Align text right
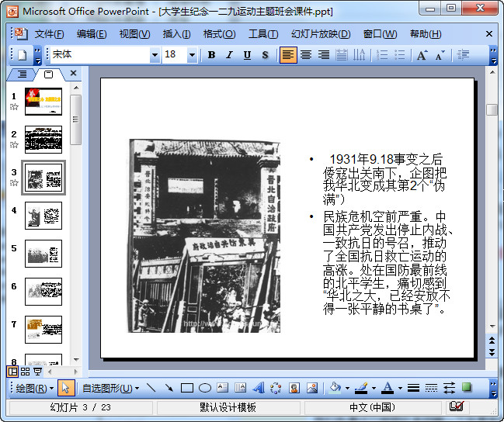The height and width of the screenshot is (422, 504). (x=324, y=55)
